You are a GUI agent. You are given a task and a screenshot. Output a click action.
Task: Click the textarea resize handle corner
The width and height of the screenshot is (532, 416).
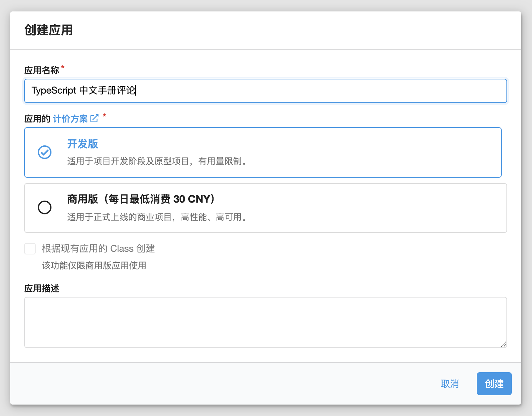pyautogui.click(x=503, y=344)
